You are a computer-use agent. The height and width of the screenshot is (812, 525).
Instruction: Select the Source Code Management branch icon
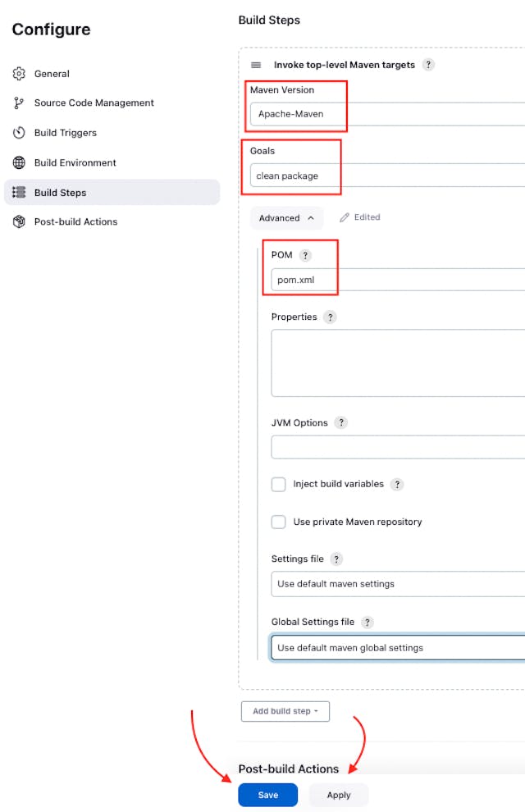pos(18,103)
